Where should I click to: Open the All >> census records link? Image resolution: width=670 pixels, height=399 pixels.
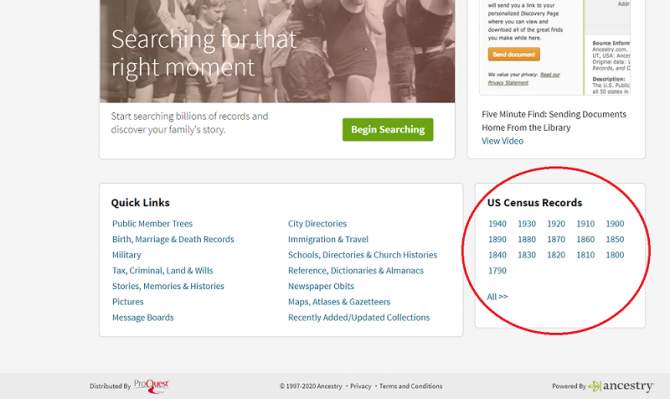tap(497, 296)
